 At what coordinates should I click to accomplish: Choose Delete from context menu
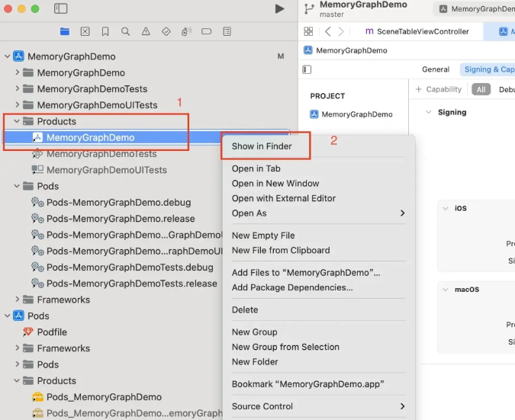coord(245,309)
